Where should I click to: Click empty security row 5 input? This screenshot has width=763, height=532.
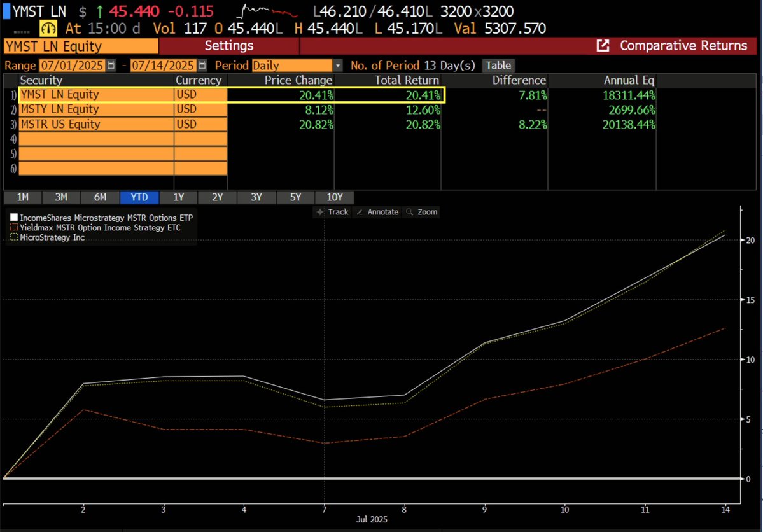coord(96,154)
